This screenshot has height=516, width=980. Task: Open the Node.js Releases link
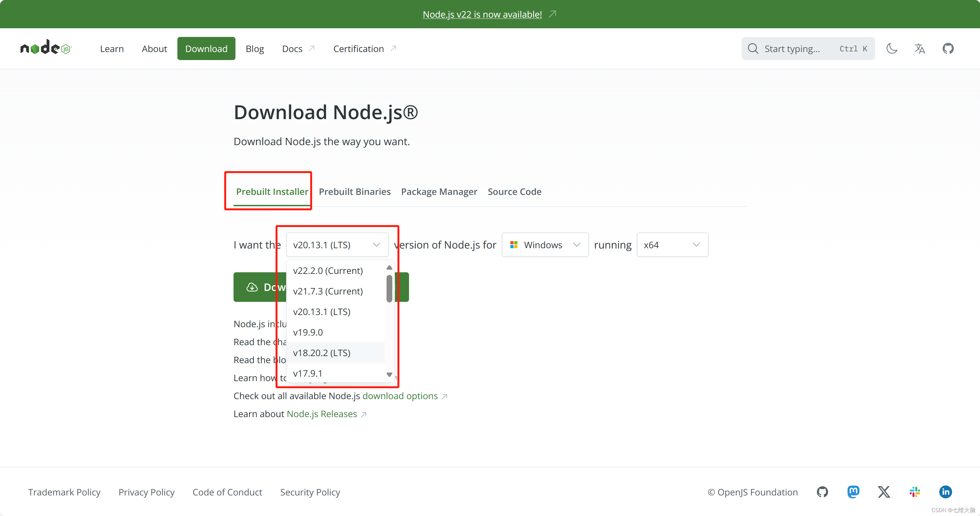(x=321, y=414)
